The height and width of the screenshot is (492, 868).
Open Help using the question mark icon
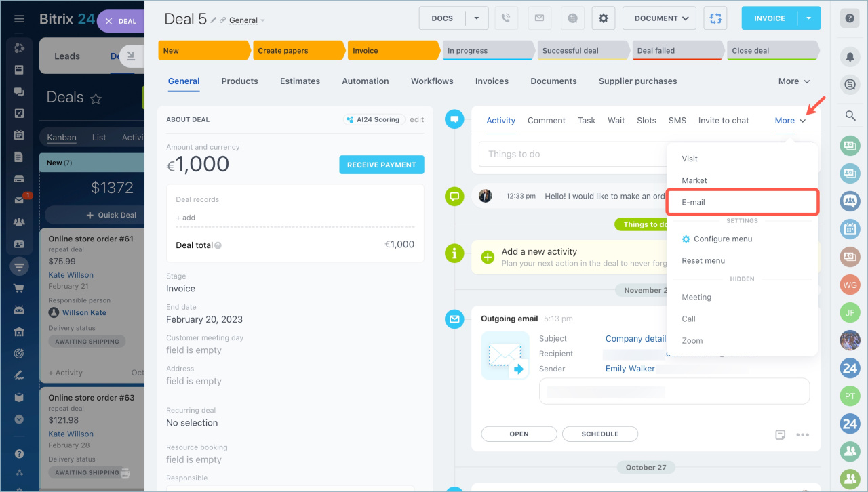850,18
